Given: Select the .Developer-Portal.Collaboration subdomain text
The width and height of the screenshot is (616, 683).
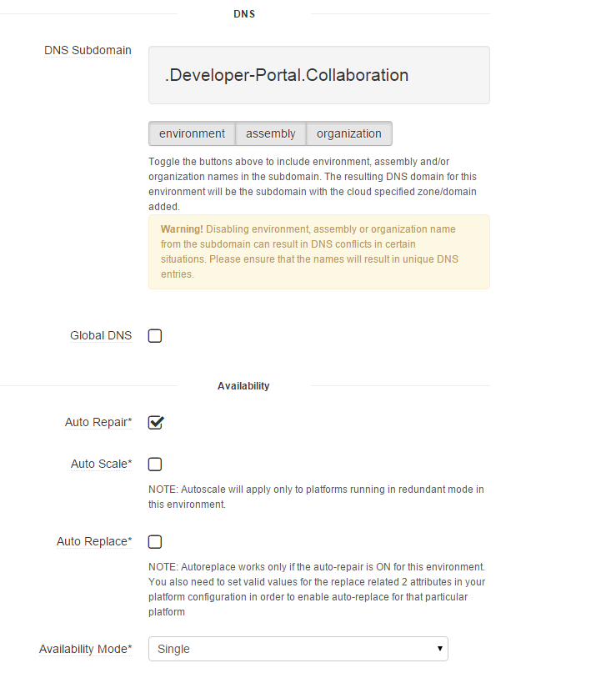Looking at the screenshot, I should (288, 75).
